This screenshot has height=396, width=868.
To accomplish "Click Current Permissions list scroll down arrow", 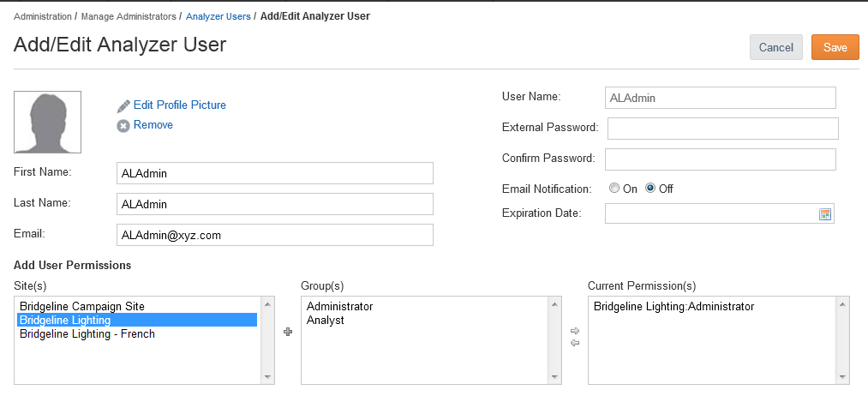I will tap(842, 376).
